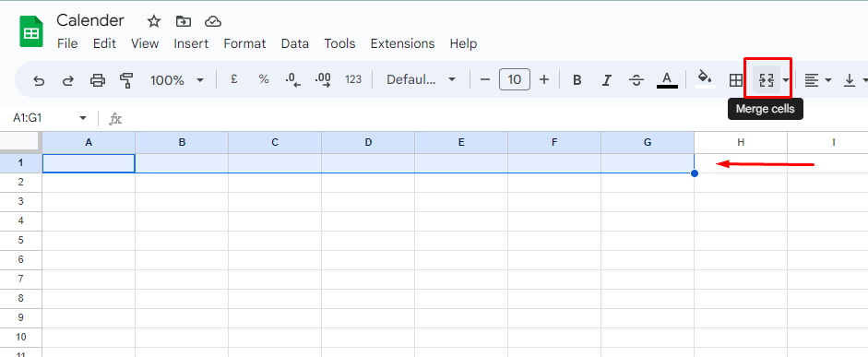Viewport: 868px width, 357px height.
Task: Toggle Italic formatting
Action: click(607, 80)
